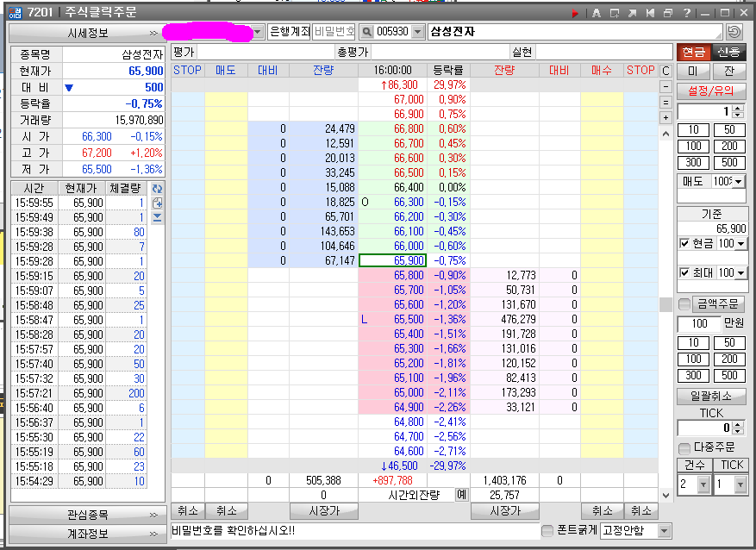Open the 최대 100 dropdown

741,273
